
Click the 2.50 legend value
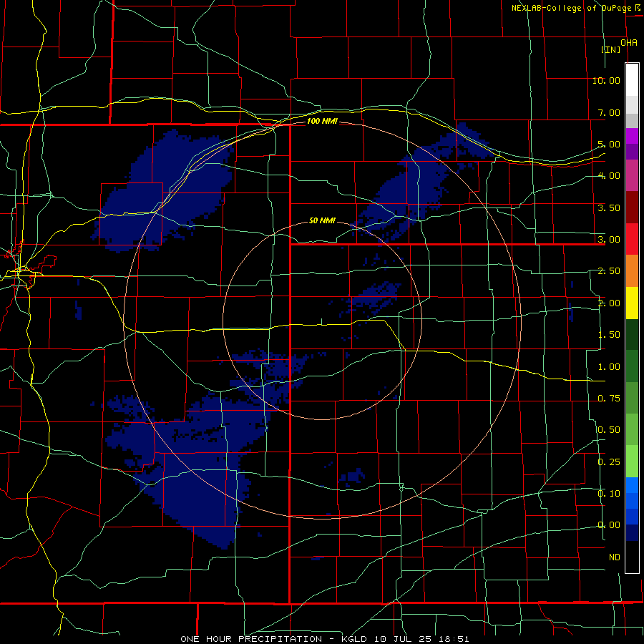(609, 271)
